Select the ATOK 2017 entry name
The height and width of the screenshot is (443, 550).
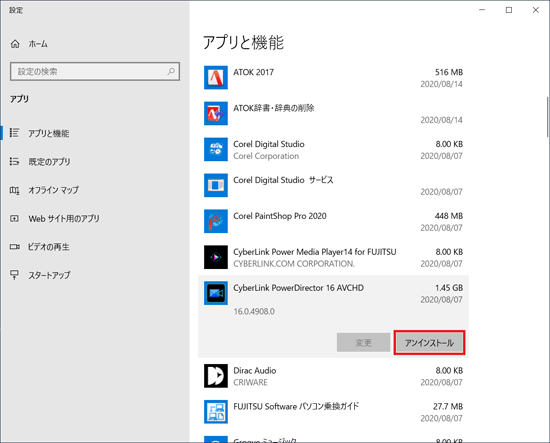tap(253, 72)
